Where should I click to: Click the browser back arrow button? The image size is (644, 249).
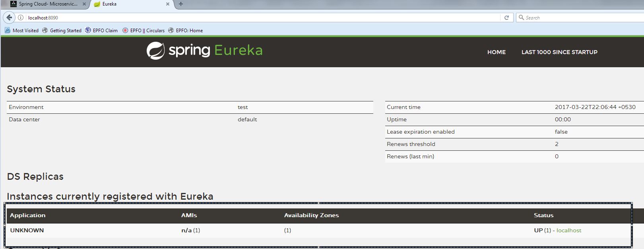click(x=9, y=18)
